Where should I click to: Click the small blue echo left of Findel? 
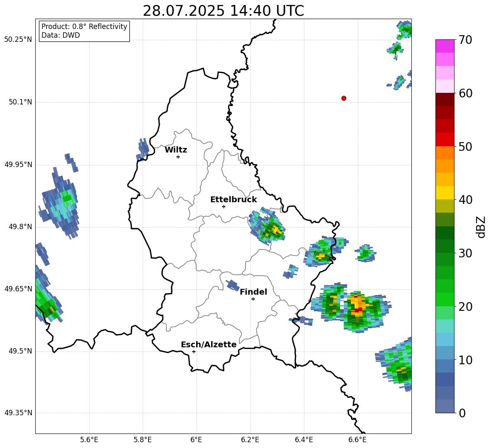click(233, 285)
